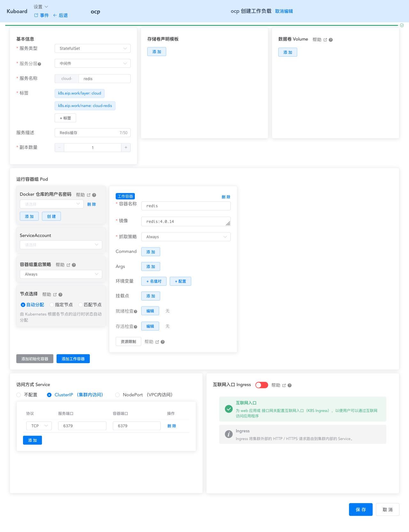The width and height of the screenshot is (409, 532).
Task: Click 添加 under 存储卷声明模板
Action: tap(157, 52)
